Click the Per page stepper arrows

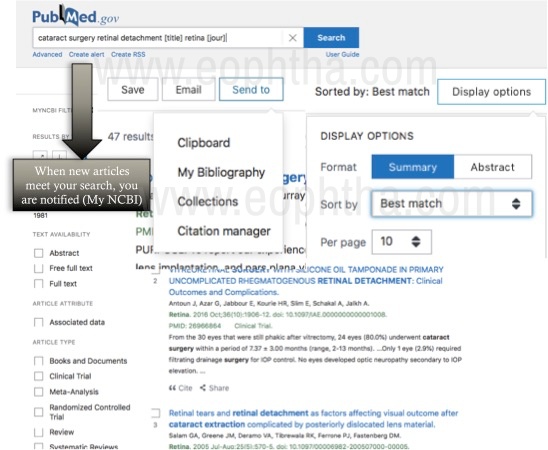(416, 241)
